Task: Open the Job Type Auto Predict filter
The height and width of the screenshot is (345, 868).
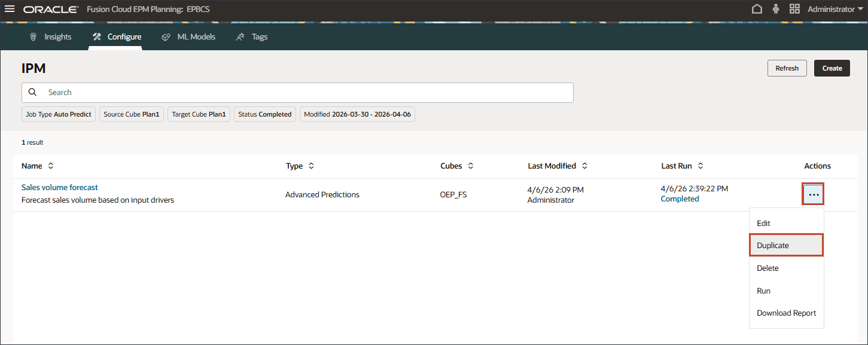Action: (x=59, y=114)
